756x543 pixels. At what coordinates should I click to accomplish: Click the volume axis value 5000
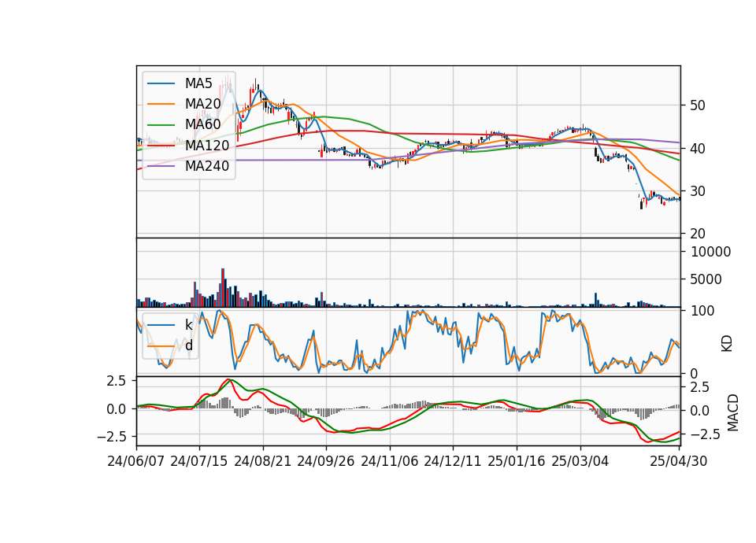(x=706, y=279)
